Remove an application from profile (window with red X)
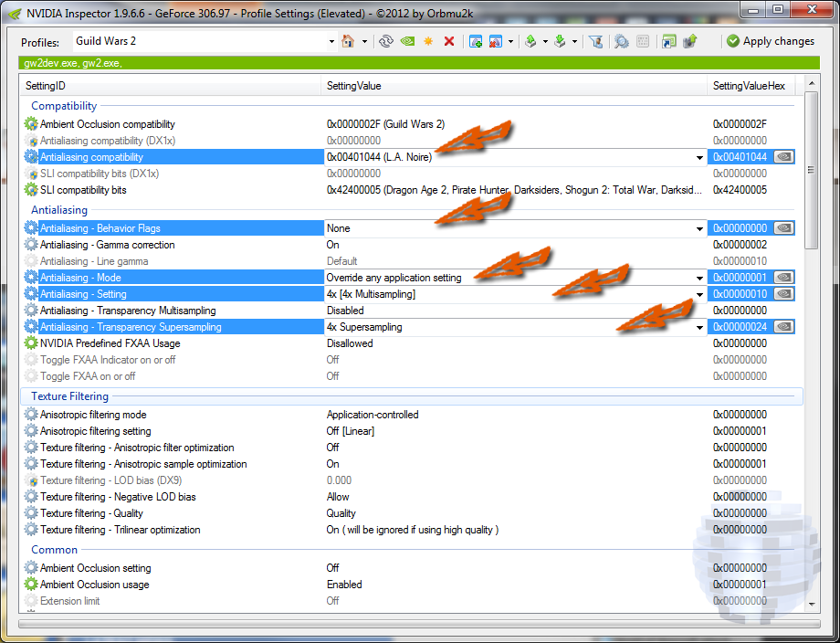The image size is (840, 643). pyautogui.click(x=496, y=41)
